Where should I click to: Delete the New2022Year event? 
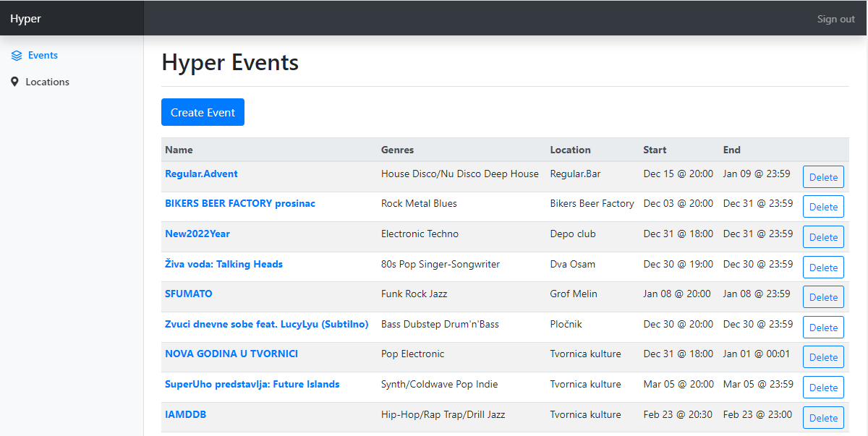click(823, 237)
